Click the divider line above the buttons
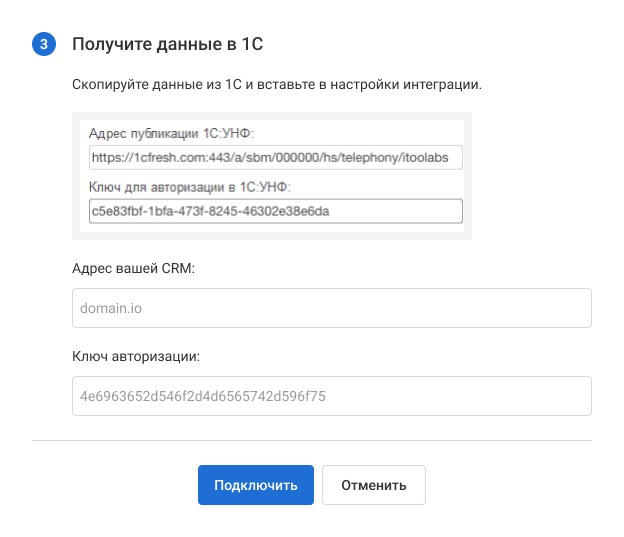The width and height of the screenshot is (624, 537). [x=312, y=440]
